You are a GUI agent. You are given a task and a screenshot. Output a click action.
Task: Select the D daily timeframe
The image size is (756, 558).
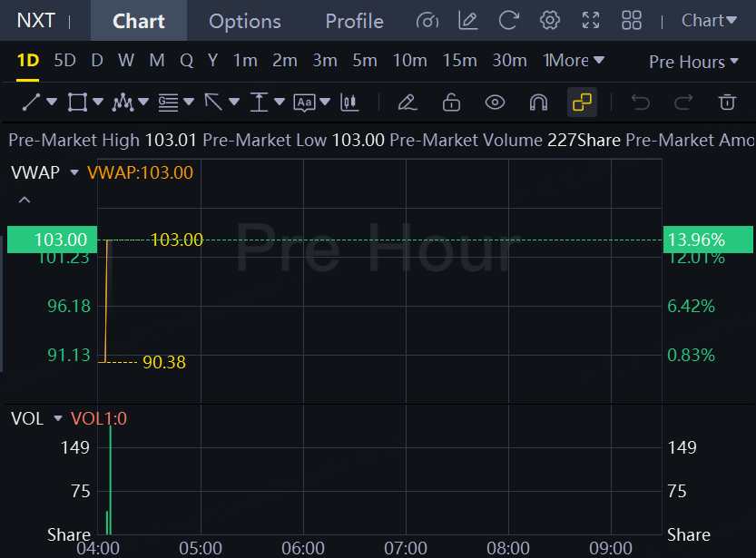coord(97,60)
